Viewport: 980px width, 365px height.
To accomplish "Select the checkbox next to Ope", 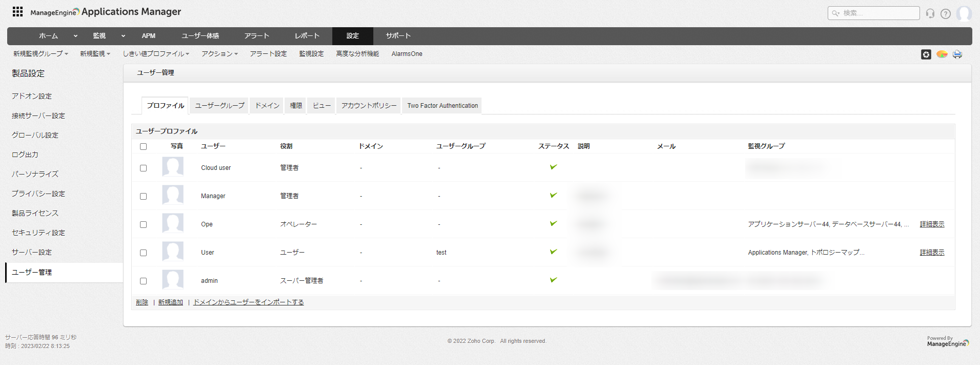I will tap(144, 224).
